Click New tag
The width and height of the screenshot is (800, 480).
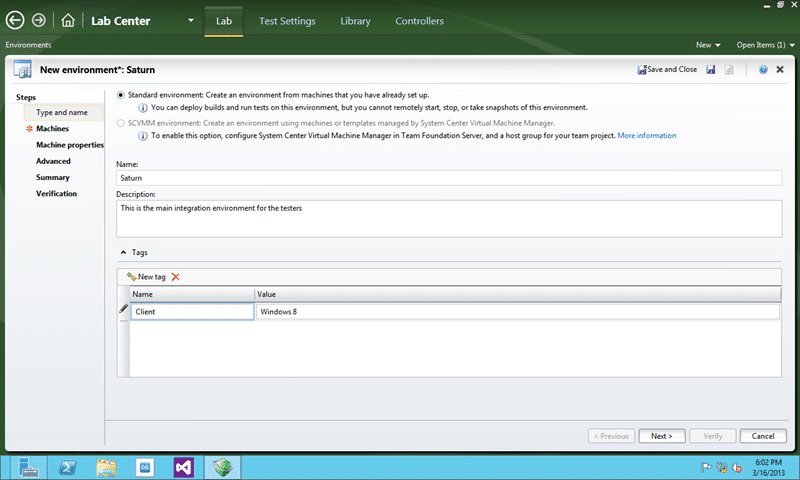coord(146,277)
